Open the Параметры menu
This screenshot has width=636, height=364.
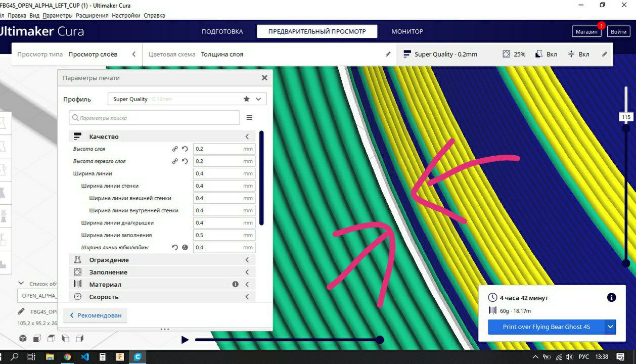[x=58, y=16]
